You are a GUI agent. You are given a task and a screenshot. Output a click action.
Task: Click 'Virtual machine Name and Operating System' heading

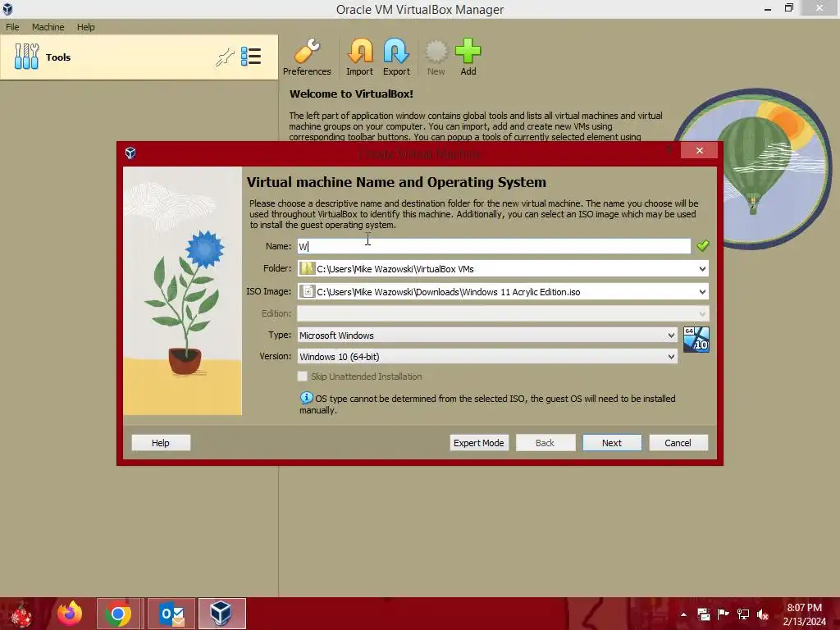[x=396, y=182]
